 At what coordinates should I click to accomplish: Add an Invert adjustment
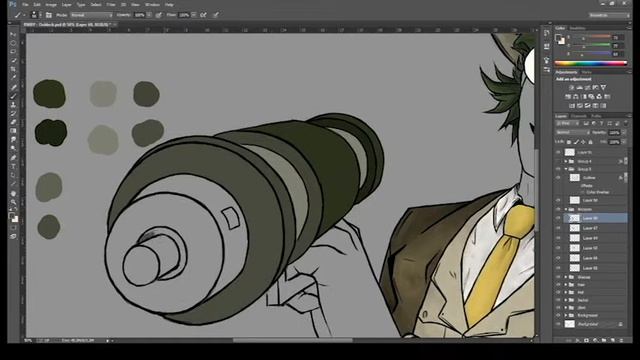[571, 106]
